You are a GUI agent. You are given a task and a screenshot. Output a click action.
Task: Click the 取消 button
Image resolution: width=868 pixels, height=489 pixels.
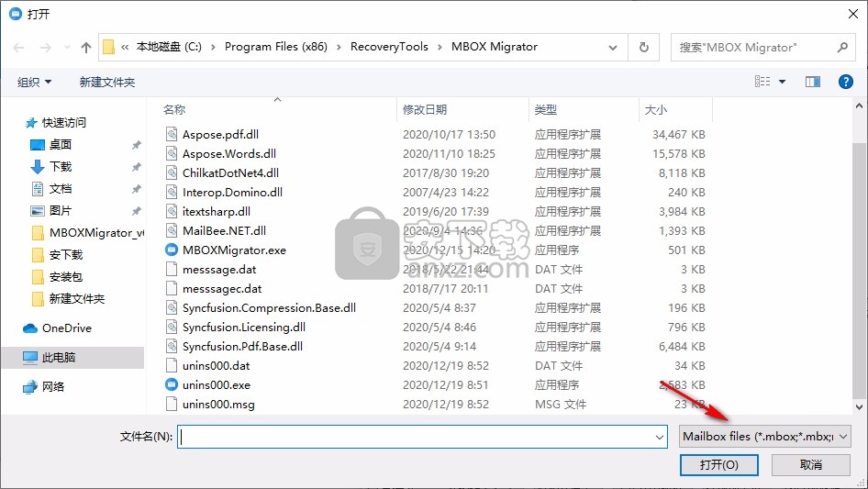(x=811, y=464)
